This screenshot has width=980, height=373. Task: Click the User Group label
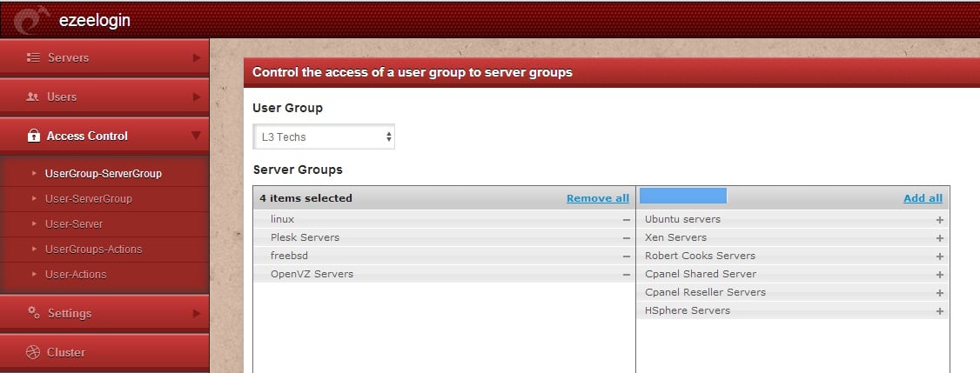pyautogui.click(x=287, y=108)
